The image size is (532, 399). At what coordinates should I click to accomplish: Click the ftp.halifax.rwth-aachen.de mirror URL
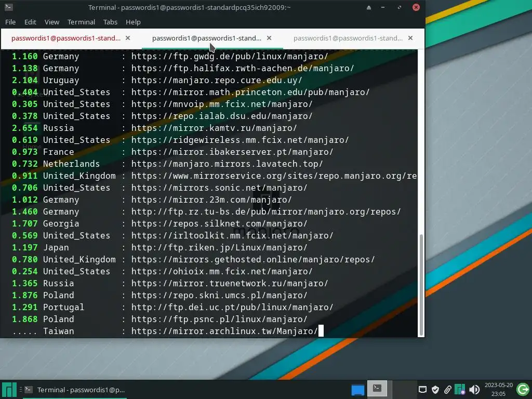pyautogui.click(x=243, y=68)
